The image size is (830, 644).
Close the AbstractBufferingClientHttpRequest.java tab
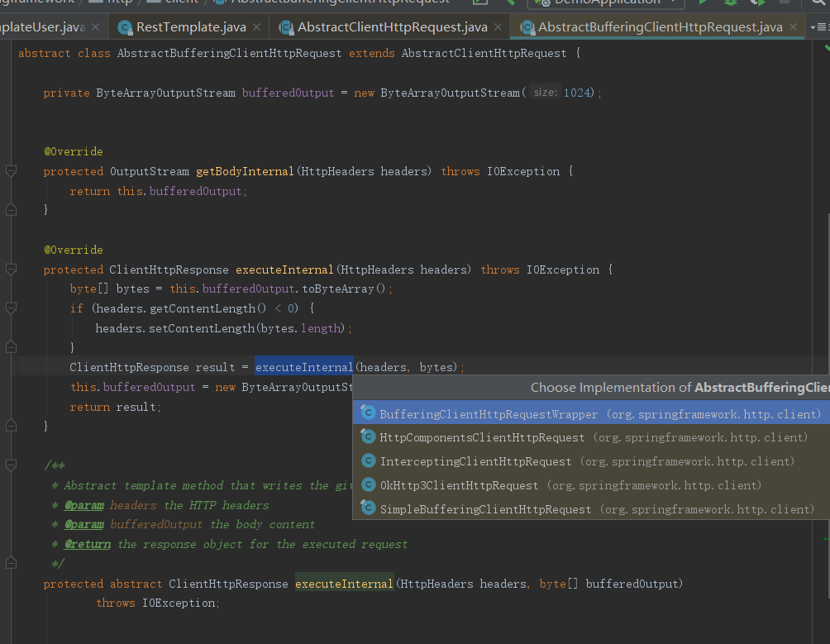coord(793,27)
